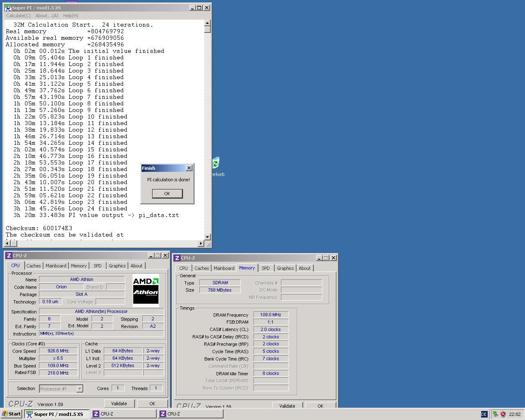This screenshot has height=420, width=525.
Task: Click the CPU-Z CPU window title icon
Action: [9, 256]
